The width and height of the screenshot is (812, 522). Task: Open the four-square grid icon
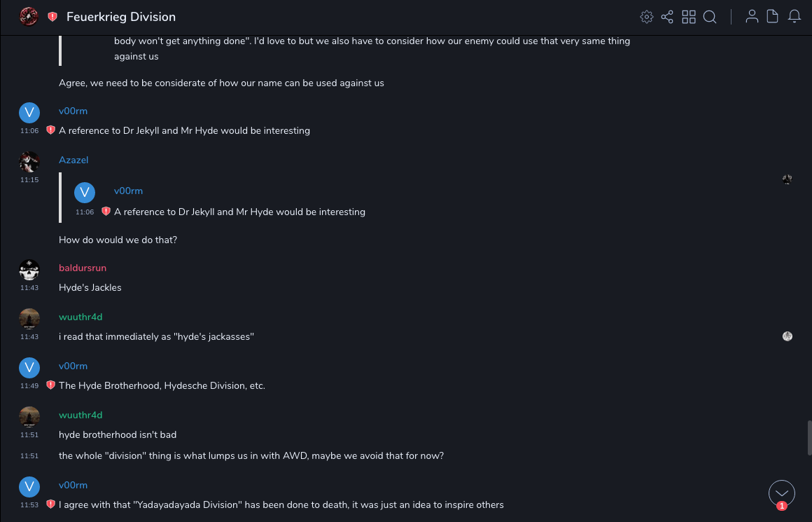[x=689, y=17]
